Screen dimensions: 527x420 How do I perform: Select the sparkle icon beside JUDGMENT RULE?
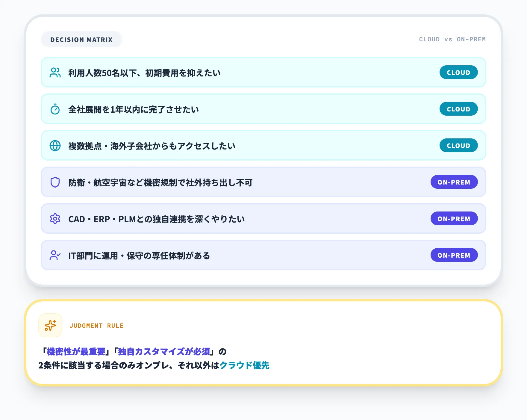[50, 325]
